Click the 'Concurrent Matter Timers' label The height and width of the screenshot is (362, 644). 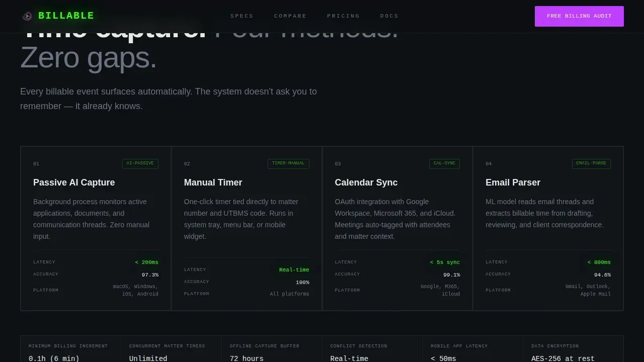167,346
